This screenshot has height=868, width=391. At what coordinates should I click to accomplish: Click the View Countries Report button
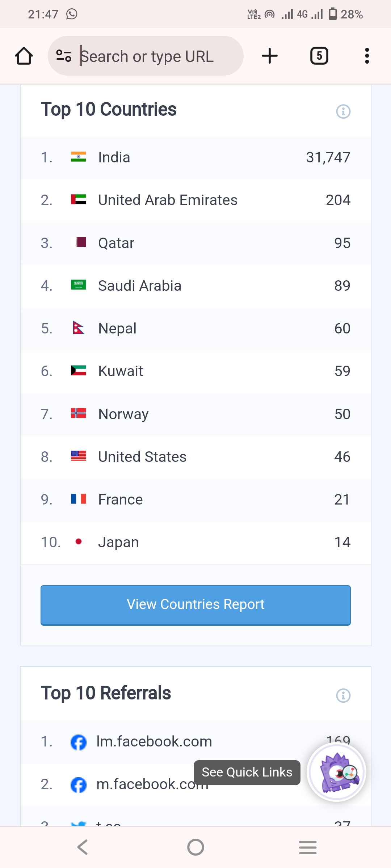coord(195,605)
